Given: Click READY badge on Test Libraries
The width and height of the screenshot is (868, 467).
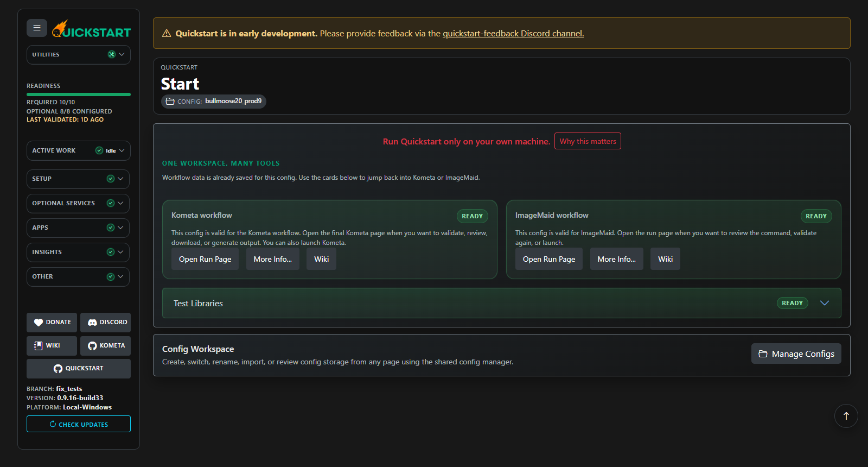Looking at the screenshot, I should pos(793,303).
